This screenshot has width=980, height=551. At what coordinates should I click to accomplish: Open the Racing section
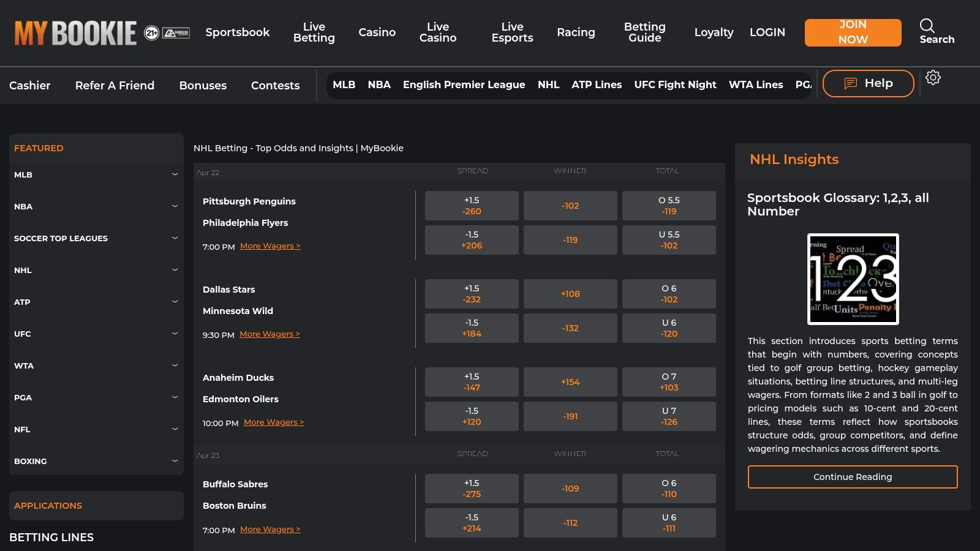pyautogui.click(x=576, y=32)
